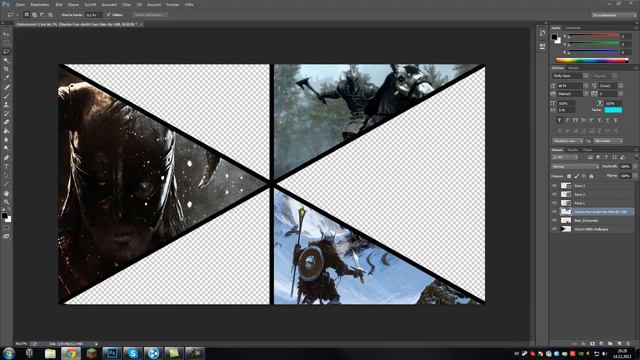Open the font size dropdown
640x360 pixels.
click(x=586, y=86)
